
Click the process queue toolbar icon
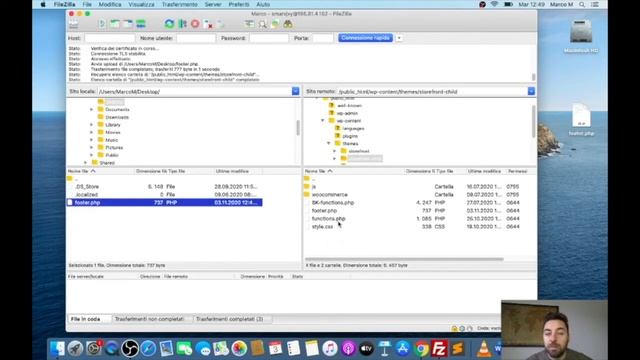click(x=182, y=24)
